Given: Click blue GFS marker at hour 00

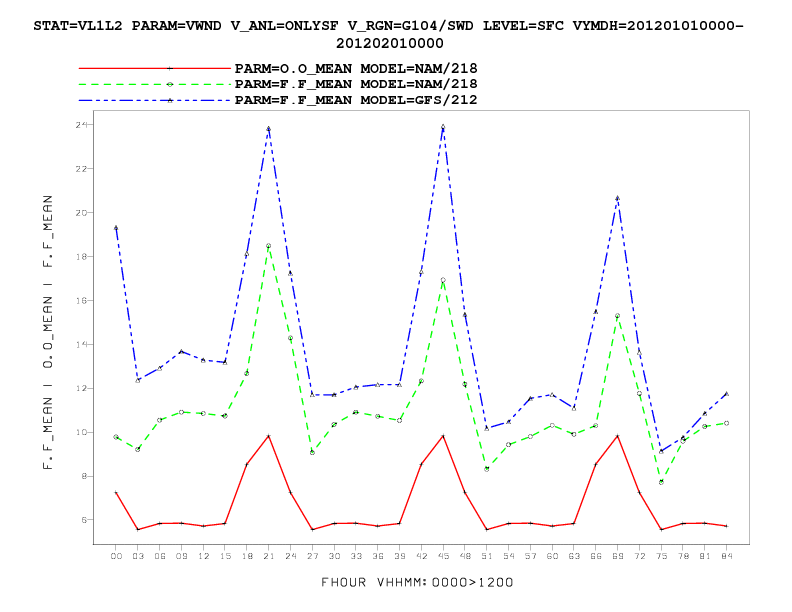Looking at the screenshot, I should click(116, 228).
